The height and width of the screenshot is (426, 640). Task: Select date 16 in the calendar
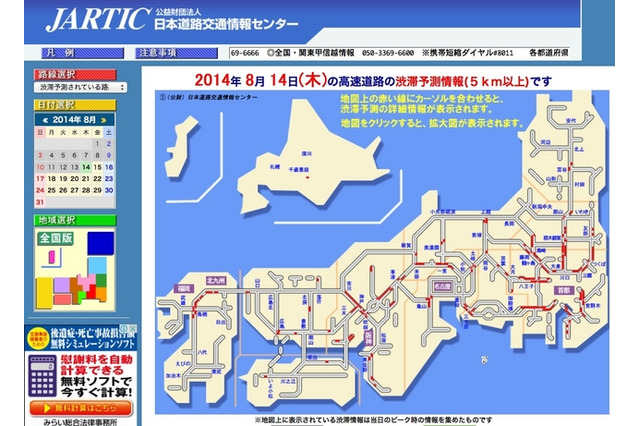[109, 167]
